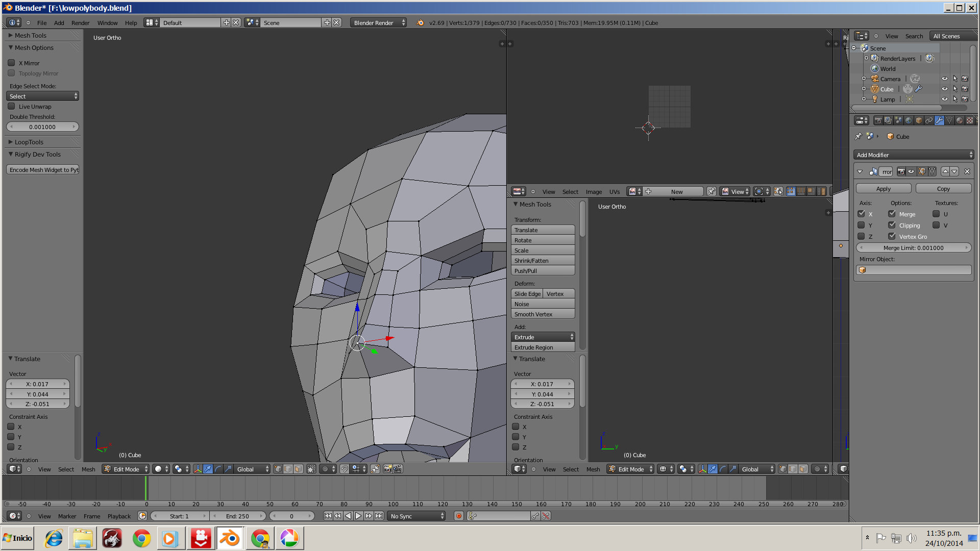Enable the X Mirror checkbox
The height and width of the screenshot is (551, 980).
coord(11,63)
